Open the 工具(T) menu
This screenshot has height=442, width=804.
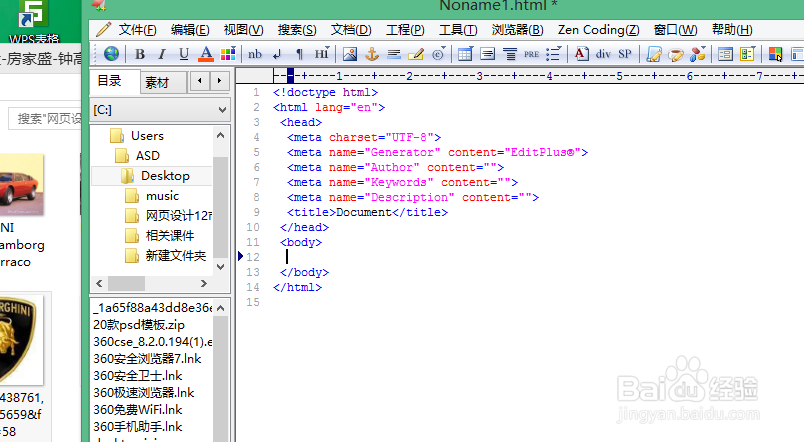458,30
